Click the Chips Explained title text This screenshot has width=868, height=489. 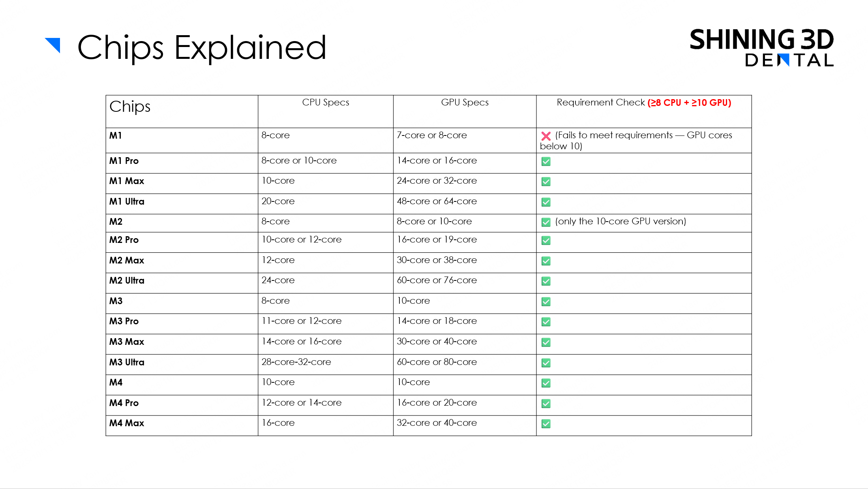(202, 48)
